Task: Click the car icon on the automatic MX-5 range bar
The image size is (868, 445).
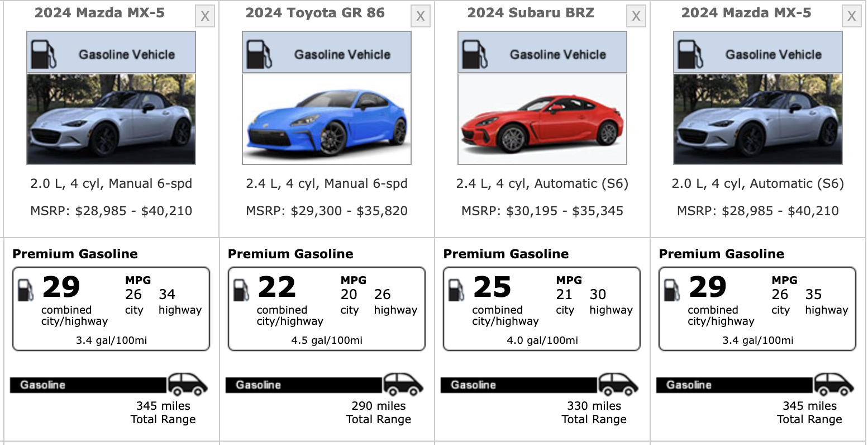Action: (x=834, y=384)
